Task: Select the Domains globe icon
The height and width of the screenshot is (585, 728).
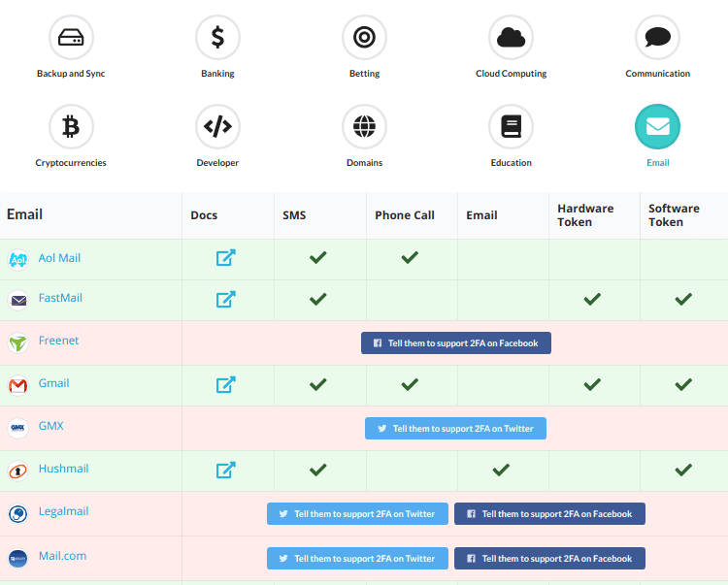Action: pos(364,127)
